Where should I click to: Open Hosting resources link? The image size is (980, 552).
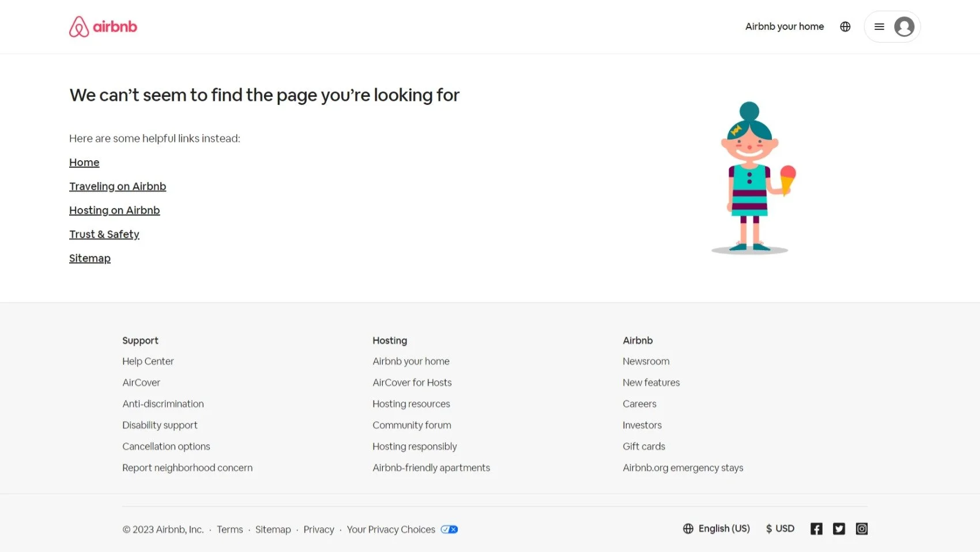(x=411, y=404)
